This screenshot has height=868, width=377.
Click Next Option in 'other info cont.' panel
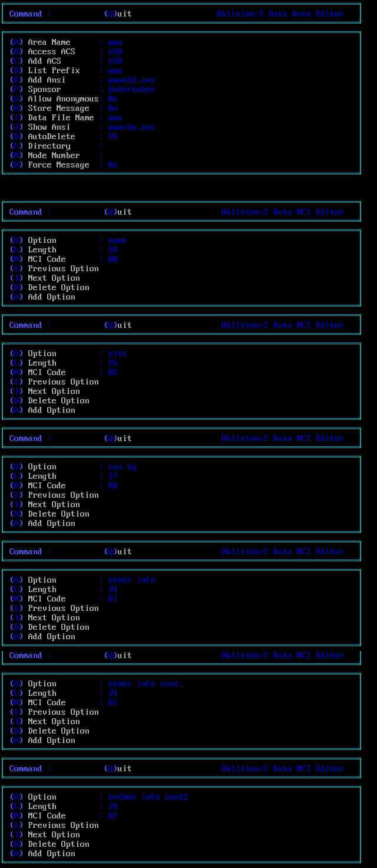[53, 721]
